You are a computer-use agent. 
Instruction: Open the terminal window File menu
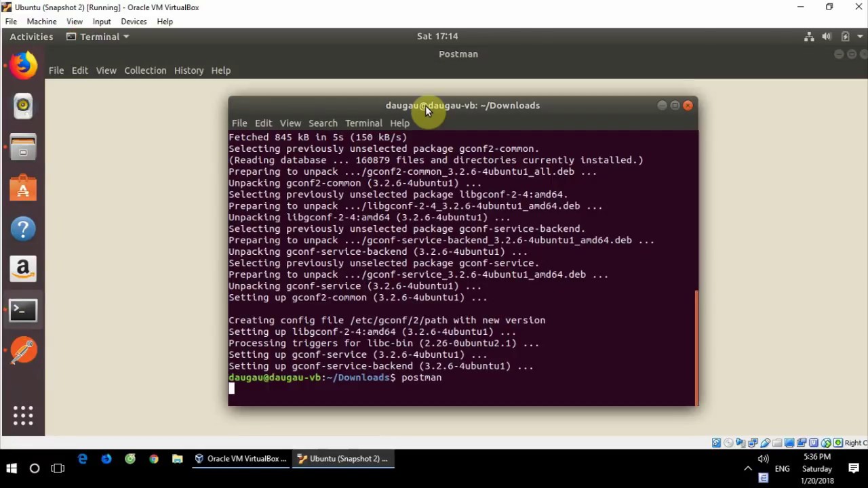point(239,123)
